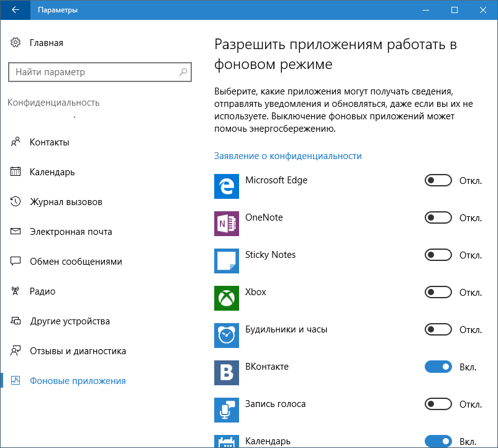Click the Фоновые приложения chart icon
Image resolution: width=498 pixels, height=448 pixels.
click(16, 380)
